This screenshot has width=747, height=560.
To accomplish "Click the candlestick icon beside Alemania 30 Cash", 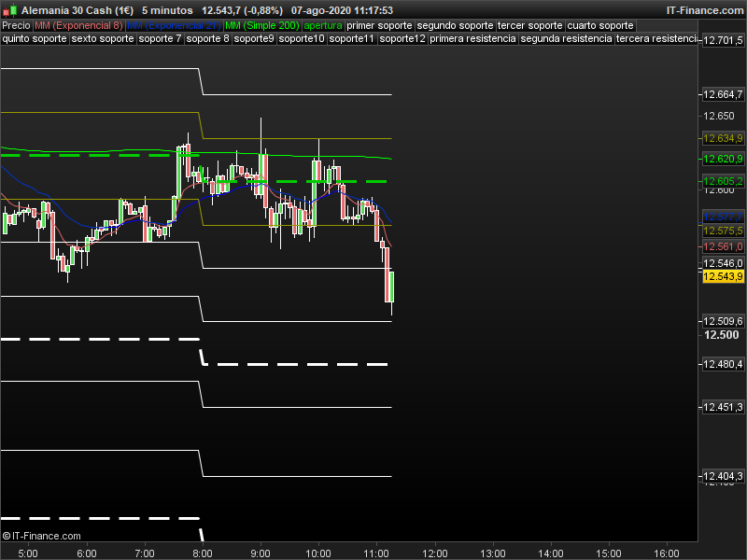I will click(9, 10).
